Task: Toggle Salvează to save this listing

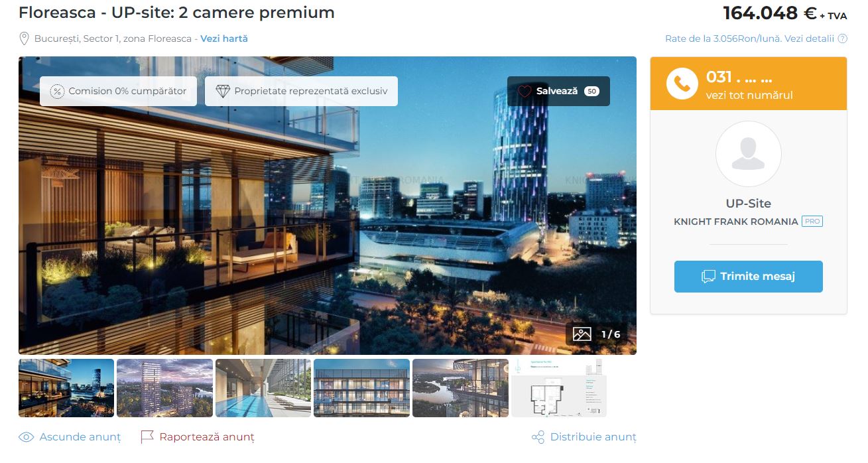Action: coord(558,92)
